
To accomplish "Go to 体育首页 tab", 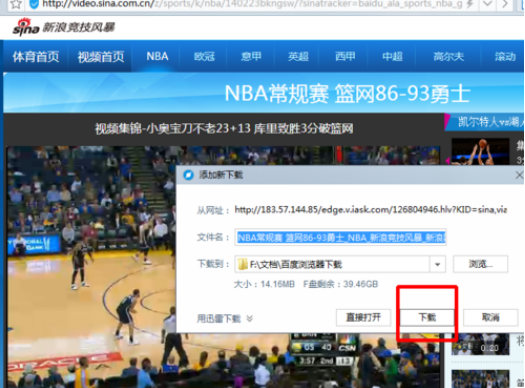I will click(x=36, y=57).
